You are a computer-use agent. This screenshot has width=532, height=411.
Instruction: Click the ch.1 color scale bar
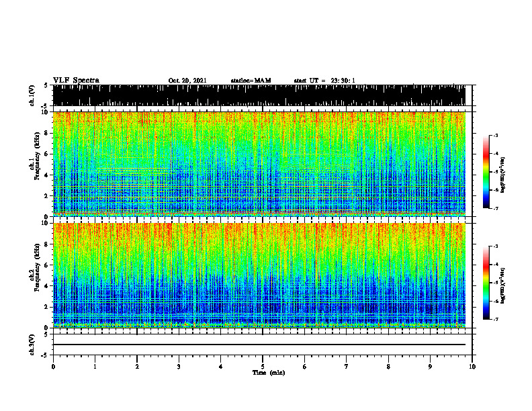coord(486,172)
